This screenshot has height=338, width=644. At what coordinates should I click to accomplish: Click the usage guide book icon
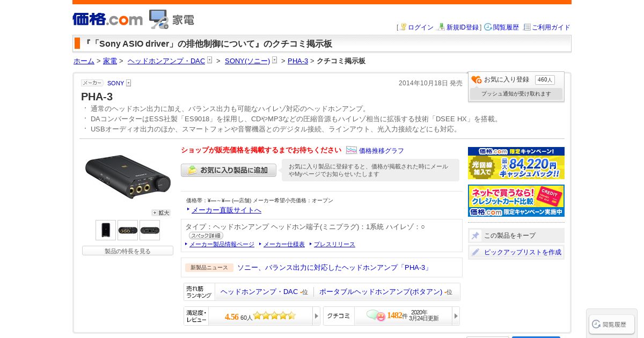[x=527, y=27]
